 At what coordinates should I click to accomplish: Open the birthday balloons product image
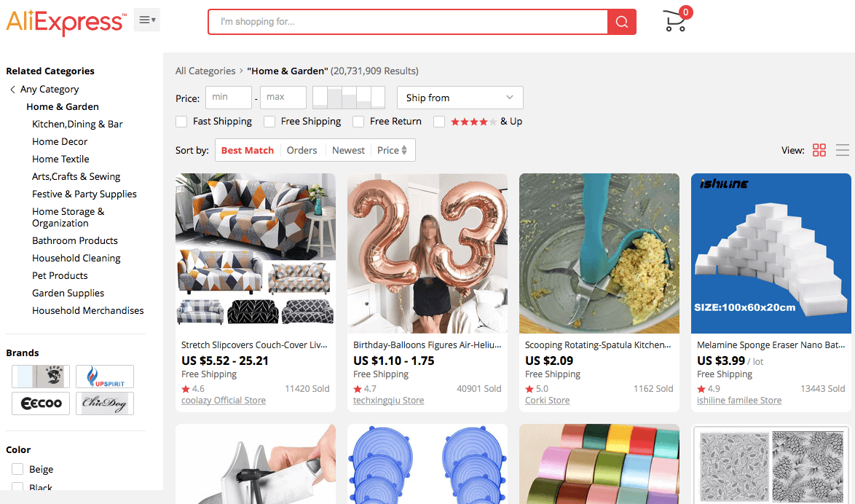tap(427, 253)
